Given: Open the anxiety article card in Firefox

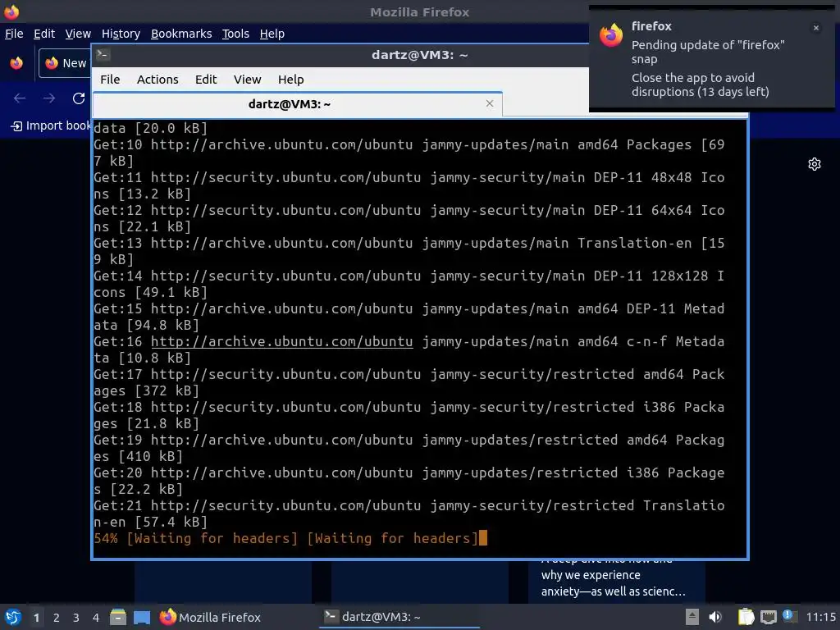Looking at the screenshot, I should (616, 582).
